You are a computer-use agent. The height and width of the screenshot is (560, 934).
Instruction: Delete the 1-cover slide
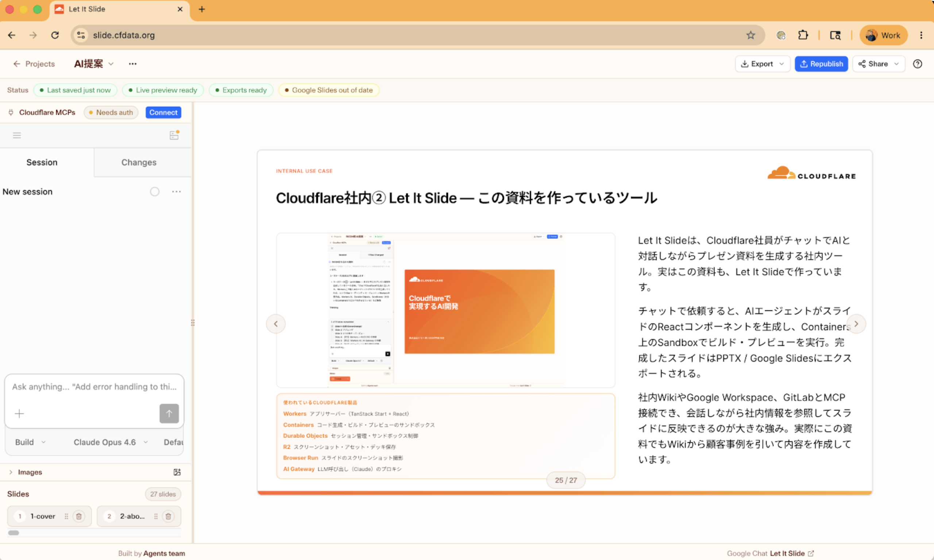click(x=79, y=516)
